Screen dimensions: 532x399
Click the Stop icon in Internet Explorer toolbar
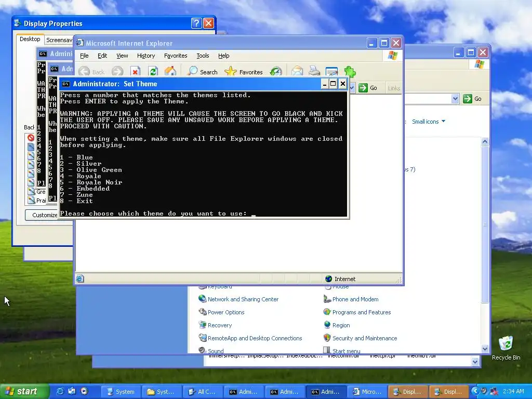click(x=135, y=72)
